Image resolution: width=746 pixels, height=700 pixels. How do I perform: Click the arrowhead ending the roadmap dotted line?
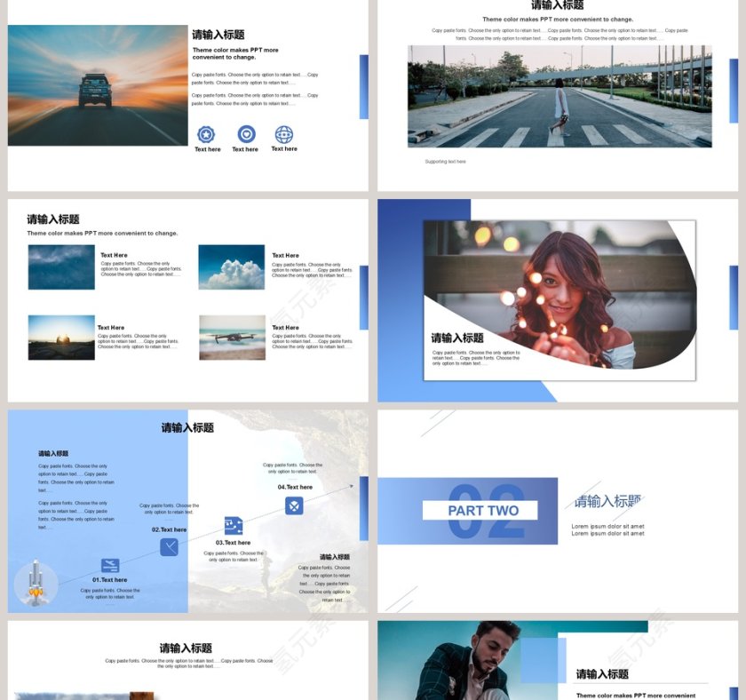click(362, 485)
